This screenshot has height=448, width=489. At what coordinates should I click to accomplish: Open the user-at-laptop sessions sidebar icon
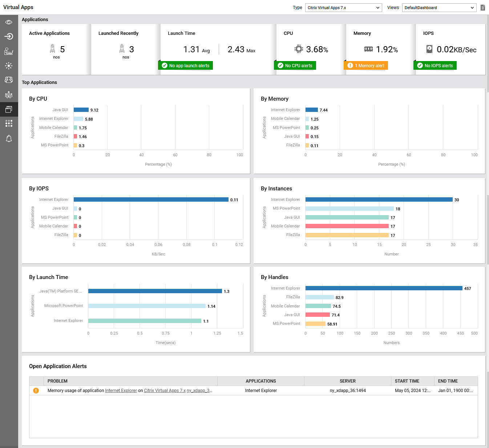9,51
